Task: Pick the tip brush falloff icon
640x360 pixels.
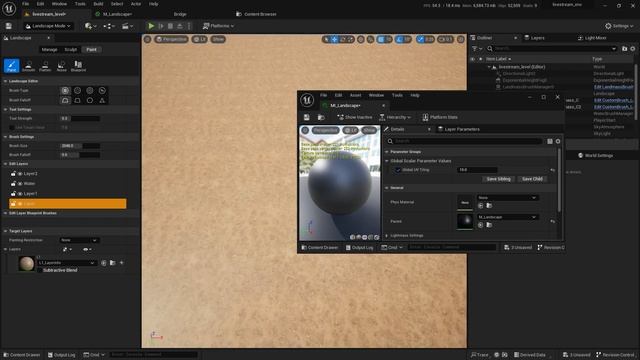Action: [102, 100]
